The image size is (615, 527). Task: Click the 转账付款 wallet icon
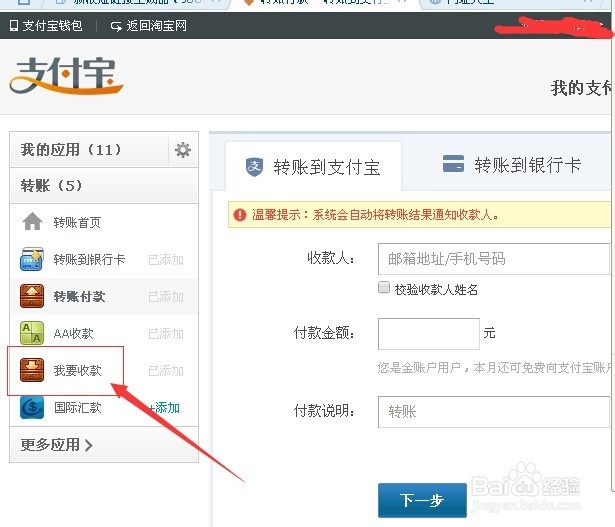[32, 296]
